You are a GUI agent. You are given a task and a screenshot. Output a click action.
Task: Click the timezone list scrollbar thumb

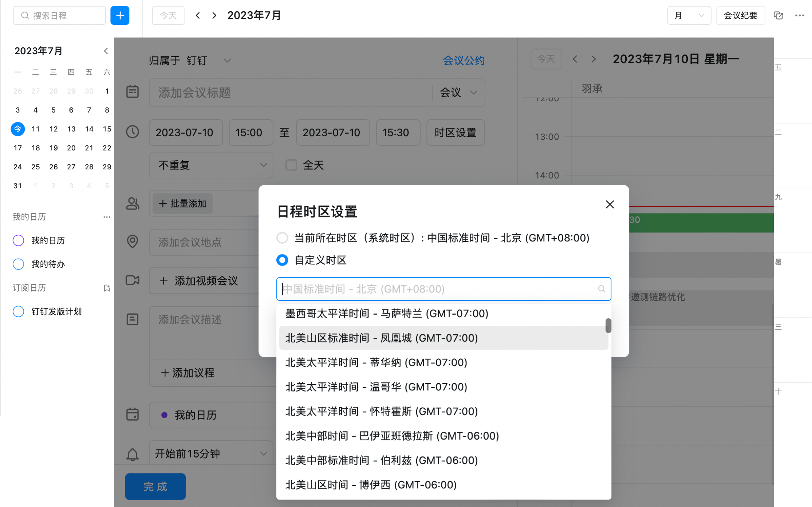click(x=608, y=326)
